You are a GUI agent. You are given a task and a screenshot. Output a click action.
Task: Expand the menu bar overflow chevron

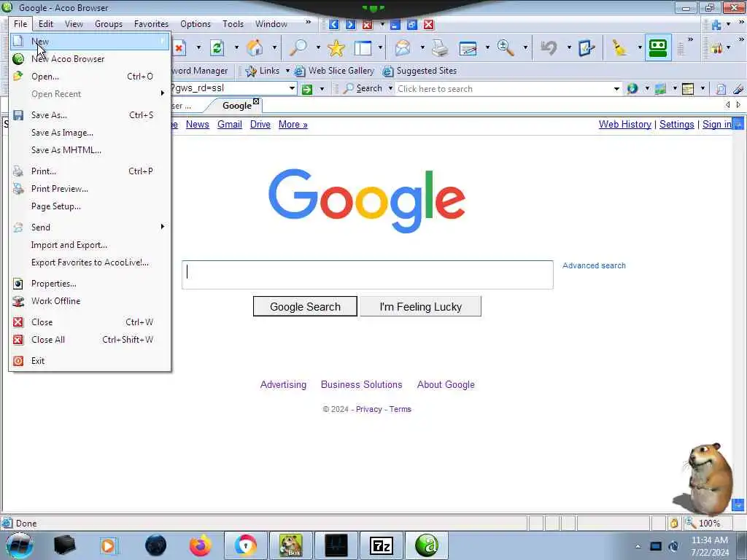point(309,23)
